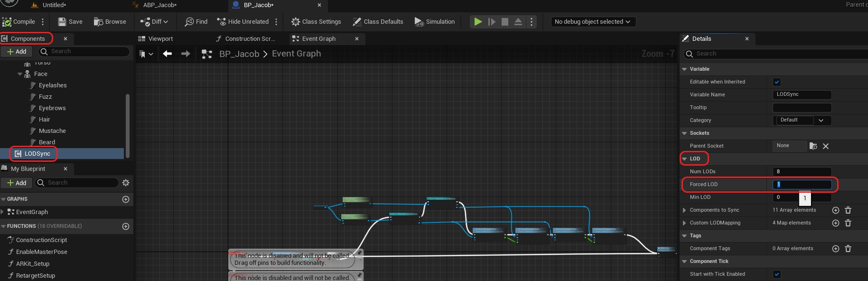The height and width of the screenshot is (281, 868).
Task: Collapse the LOD section
Action: 684,159
